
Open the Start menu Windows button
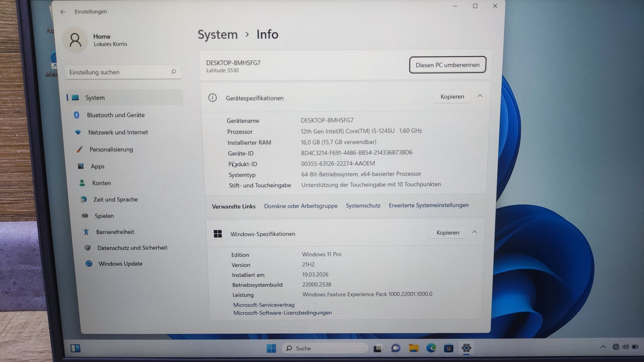click(271, 348)
